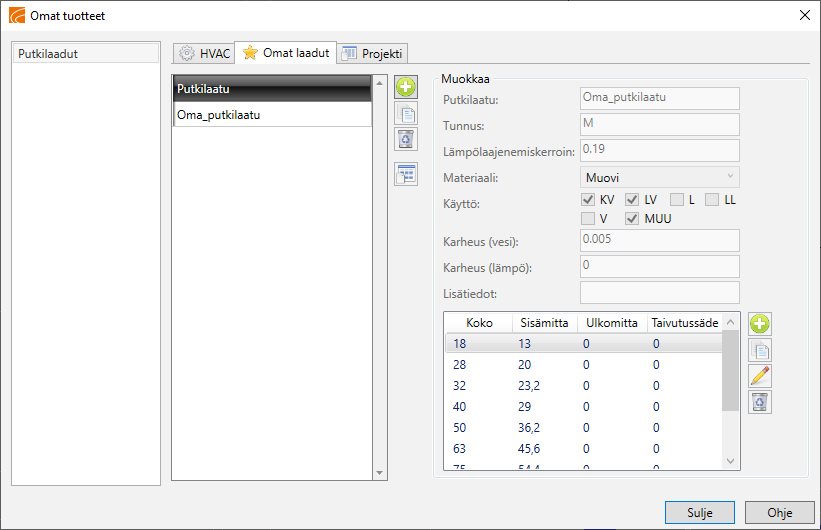The height and width of the screenshot is (530, 821).
Task: Click the Lisätiedot input field
Action: click(659, 293)
